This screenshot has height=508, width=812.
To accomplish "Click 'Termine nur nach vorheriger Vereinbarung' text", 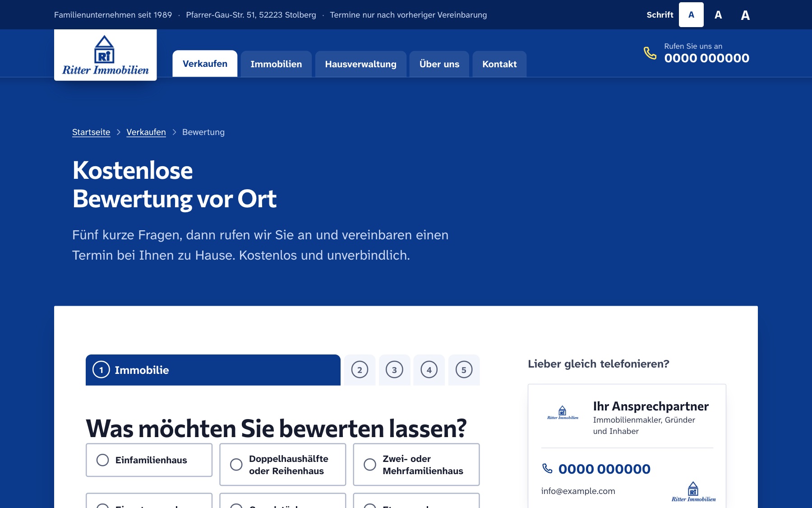I will pos(408,15).
